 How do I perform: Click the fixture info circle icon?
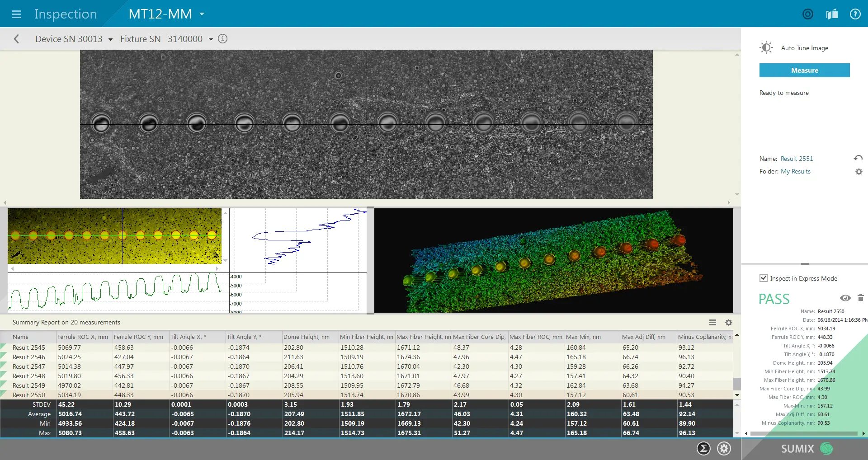coord(222,39)
